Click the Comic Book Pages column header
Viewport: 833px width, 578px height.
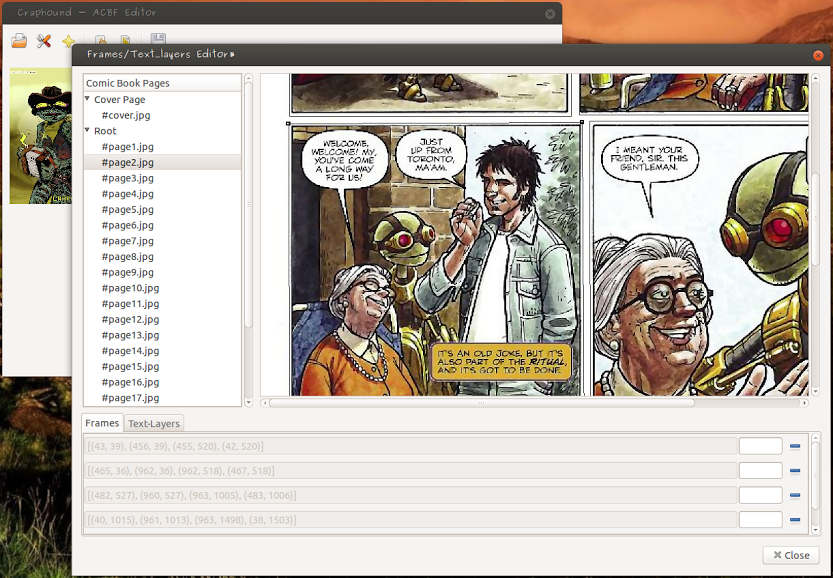pyautogui.click(x=163, y=83)
